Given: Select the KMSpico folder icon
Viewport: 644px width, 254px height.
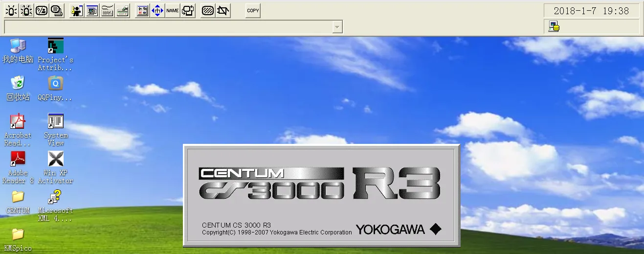Looking at the screenshot, I should click(x=18, y=240).
